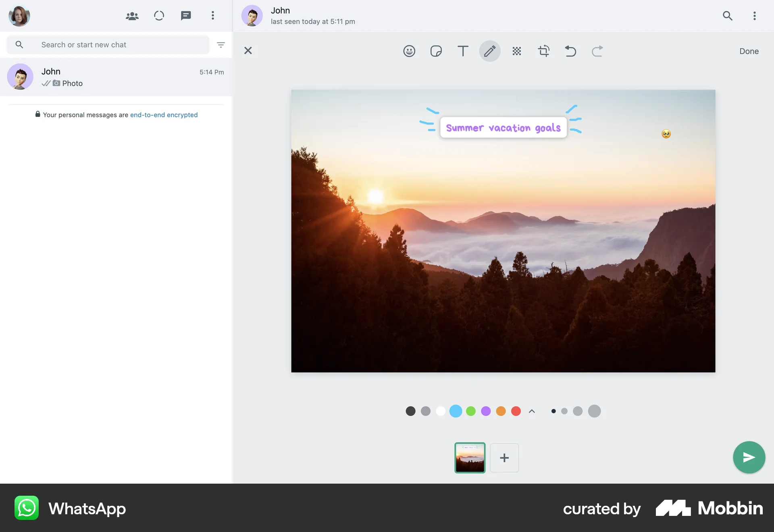
Task: Open the Communities icon
Action: [x=132, y=16]
